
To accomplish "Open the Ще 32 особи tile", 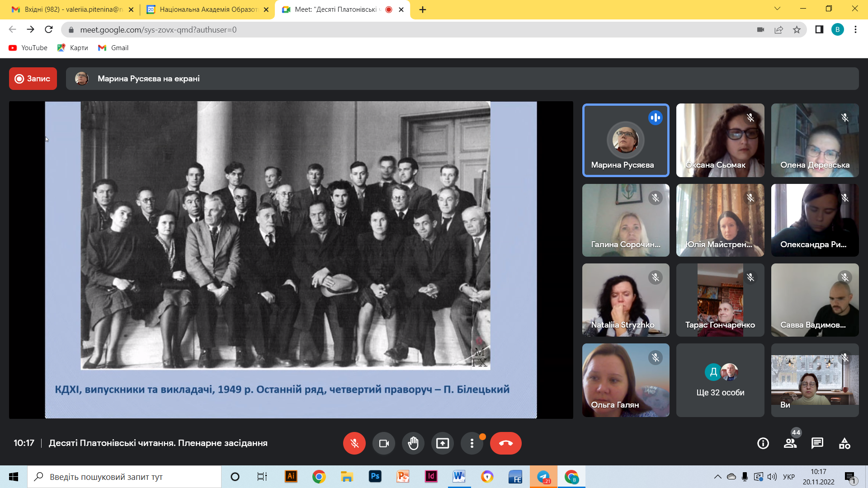I will click(x=720, y=380).
